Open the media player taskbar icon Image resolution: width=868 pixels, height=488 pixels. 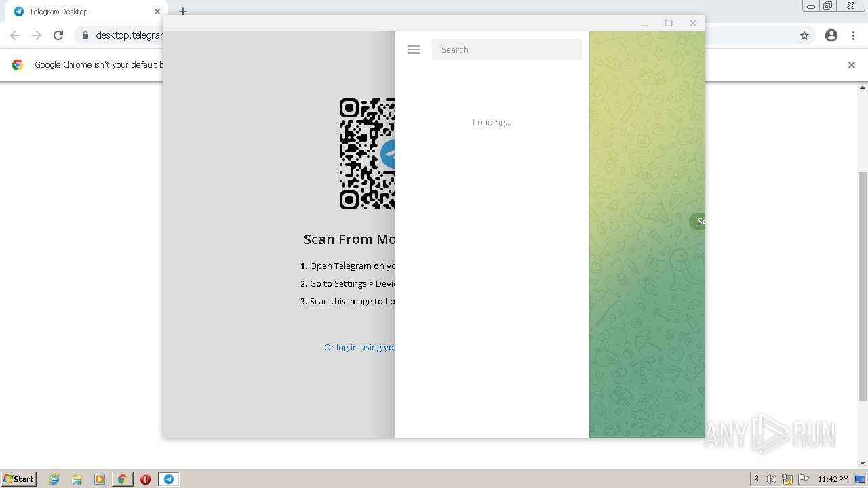pyautogui.click(x=100, y=479)
